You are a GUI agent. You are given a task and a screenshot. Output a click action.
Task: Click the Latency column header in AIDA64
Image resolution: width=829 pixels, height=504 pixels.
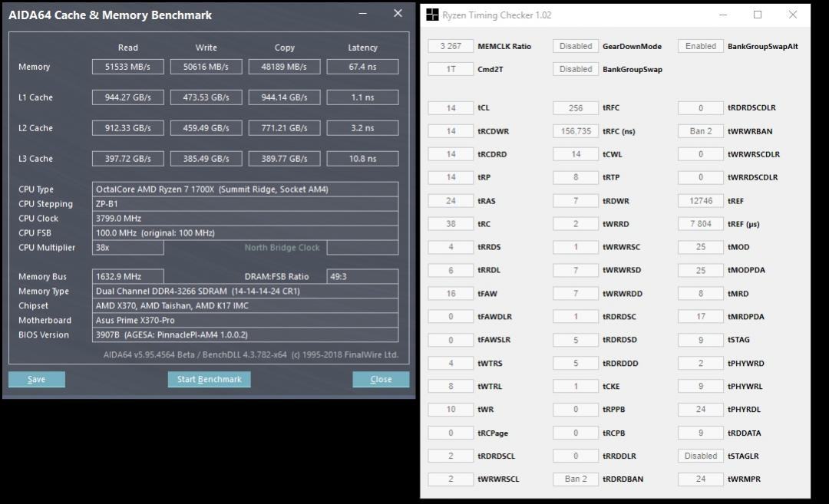(x=362, y=48)
